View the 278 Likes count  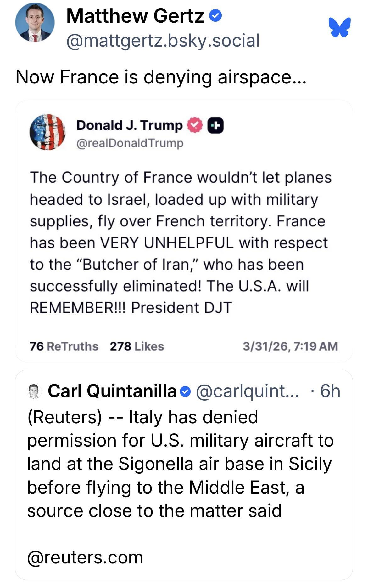pyautogui.click(x=137, y=346)
